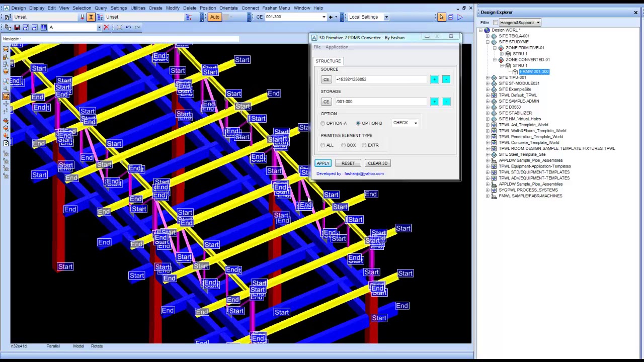The width and height of the screenshot is (644, 362).
Task: Select EXTR primitive element type radio
Action: (x=364, y=145)
